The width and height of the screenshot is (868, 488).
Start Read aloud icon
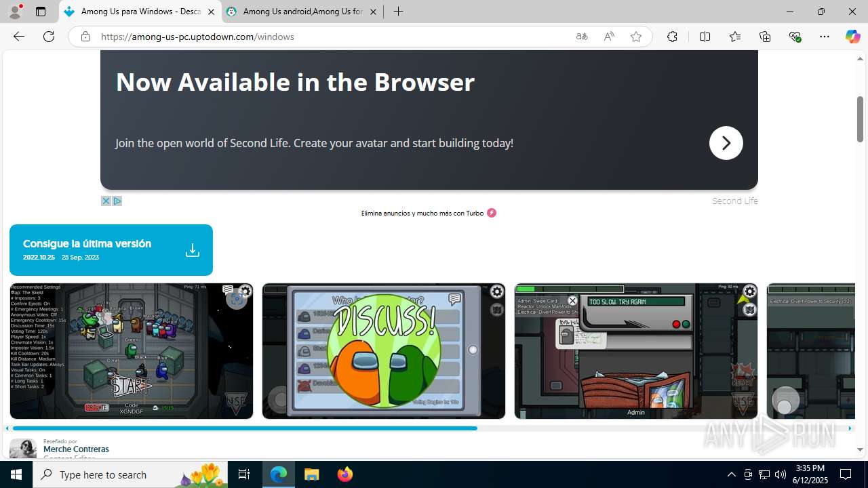(609, 37)
